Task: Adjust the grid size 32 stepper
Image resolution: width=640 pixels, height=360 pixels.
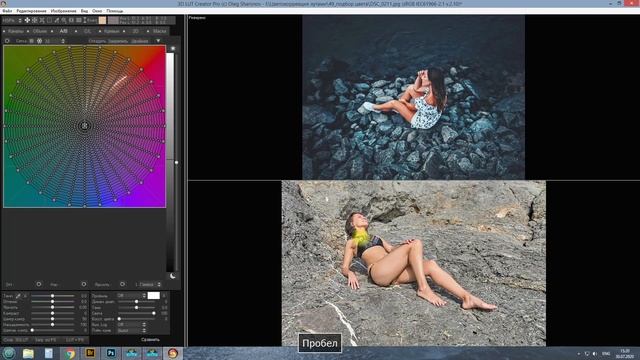Action: [63, 41]
